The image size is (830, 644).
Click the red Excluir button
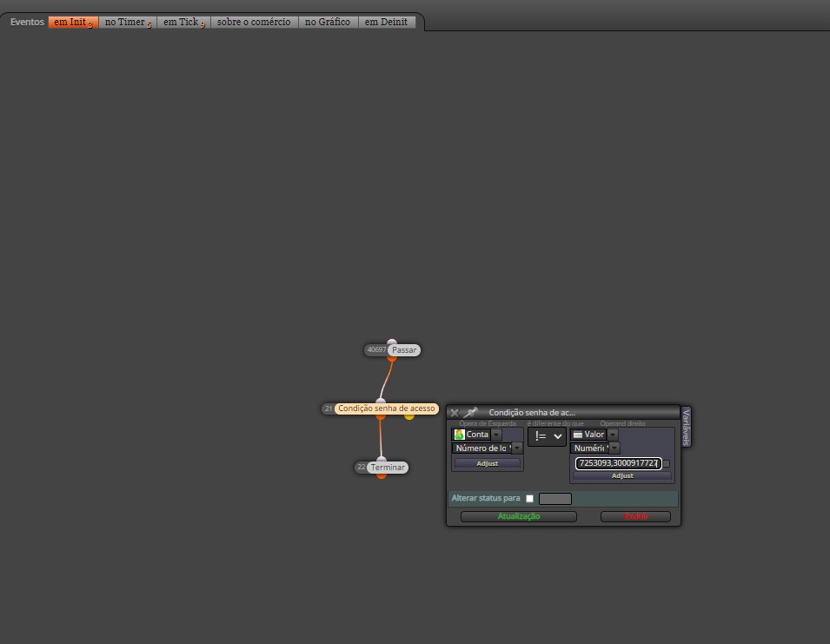point(635,516)
